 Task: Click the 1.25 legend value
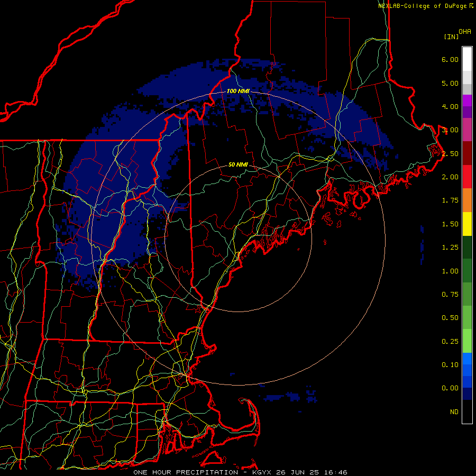pyautogui.click(x=450, y=248)
